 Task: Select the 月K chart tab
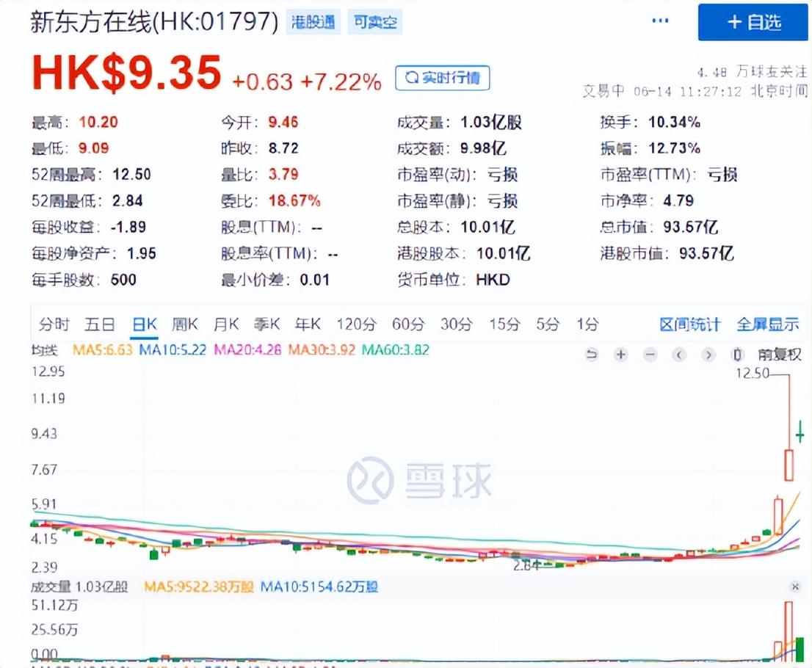coord(226,324)
